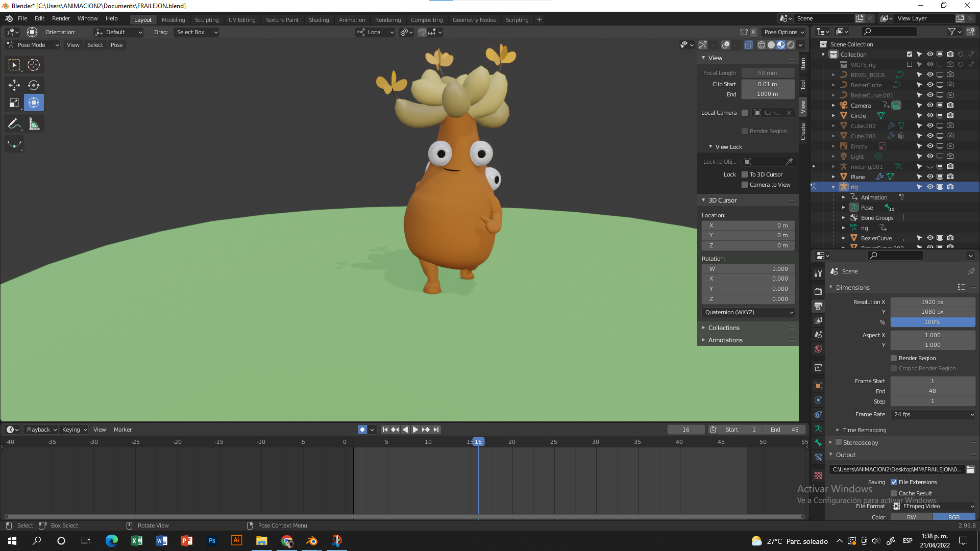The image size is (980, 551).
Task: Select the Move tool in toolbar
Action: (x=14, y=85)
